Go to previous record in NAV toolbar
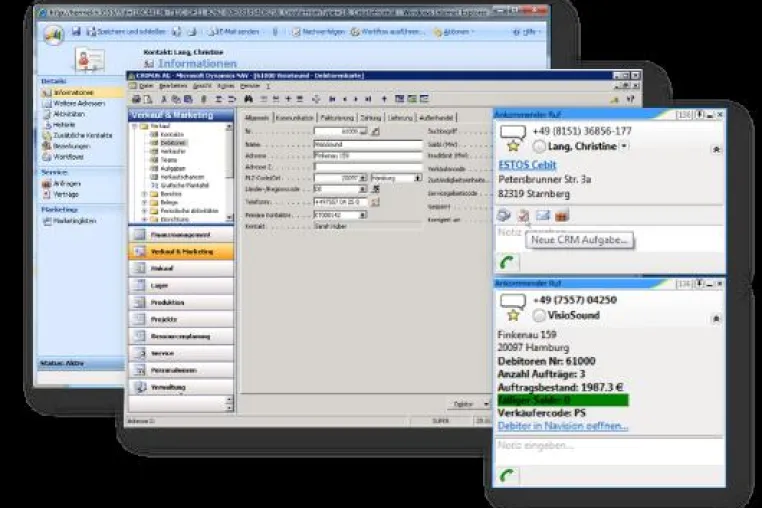This screenshot has height=508, width=762. tap(345, 99)
